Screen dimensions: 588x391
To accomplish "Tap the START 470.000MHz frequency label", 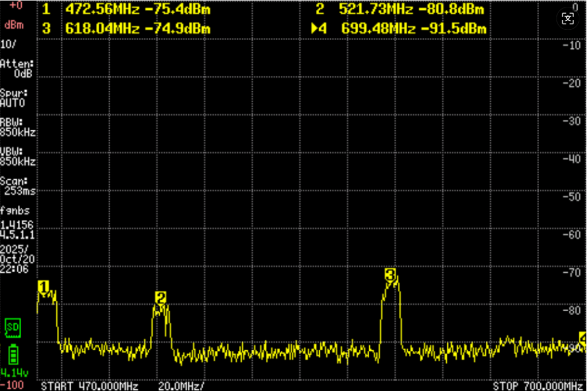I will (x=90, y=385).
